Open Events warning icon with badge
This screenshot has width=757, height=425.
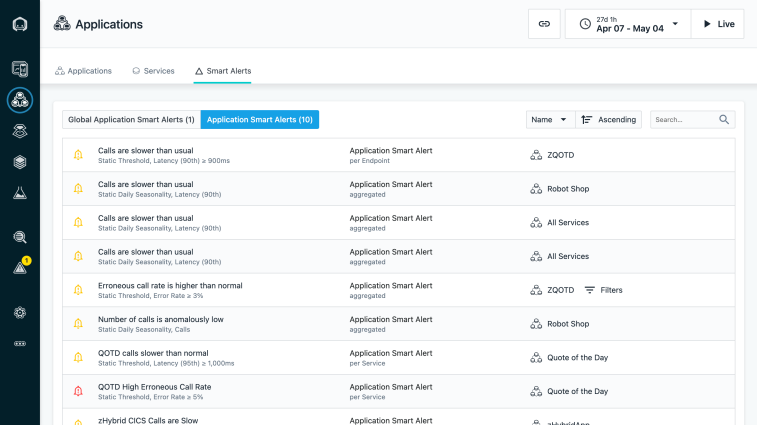click(21, 266)
